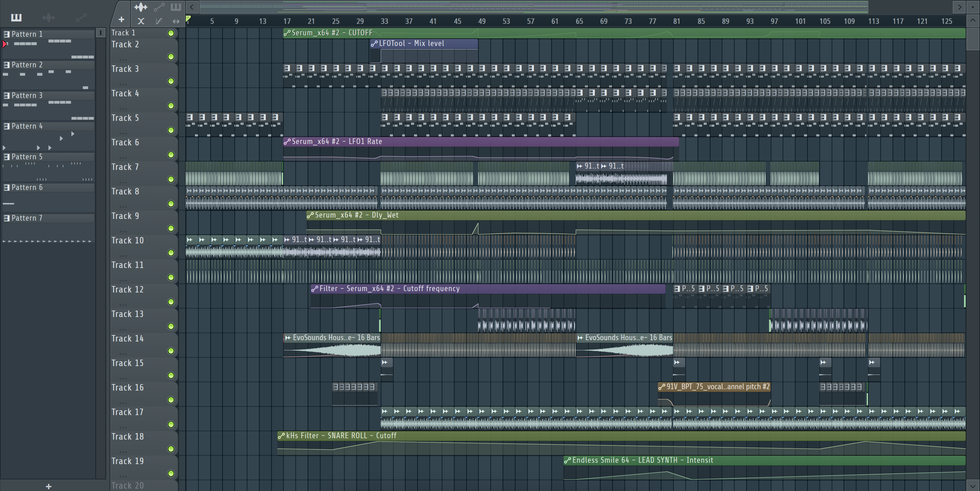Show automation clips in picker panel
The height and width of the screenshot is (491, 980).
81,17
